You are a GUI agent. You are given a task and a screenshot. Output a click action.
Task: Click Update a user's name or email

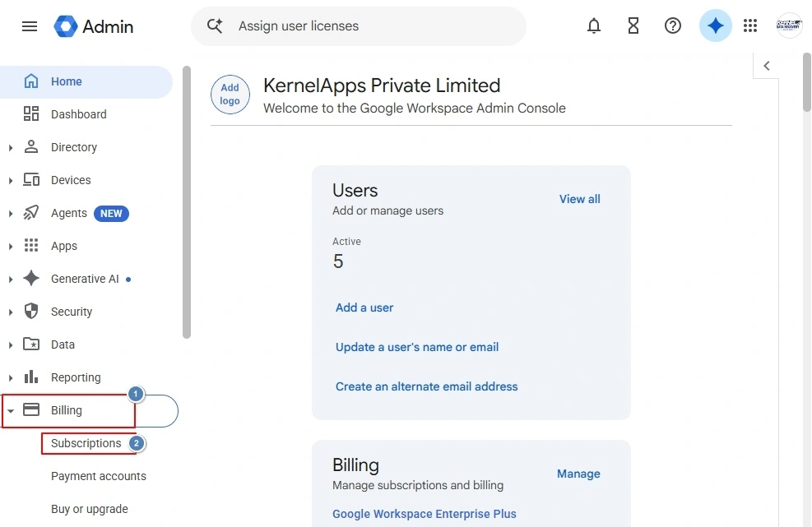(x=417, y=347)
